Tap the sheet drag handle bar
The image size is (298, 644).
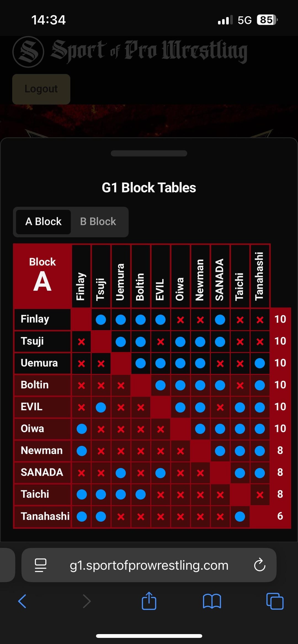pyautogui.click(x=149, y=153)
